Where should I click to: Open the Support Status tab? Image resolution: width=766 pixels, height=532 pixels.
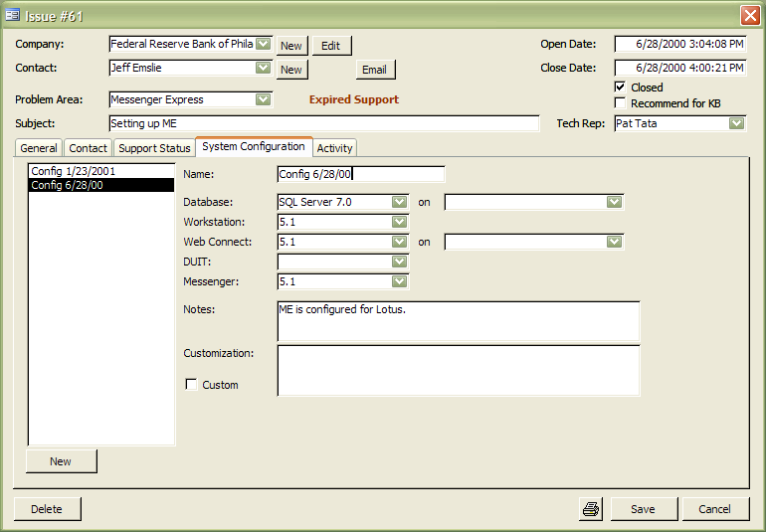(x=154, y=148)
